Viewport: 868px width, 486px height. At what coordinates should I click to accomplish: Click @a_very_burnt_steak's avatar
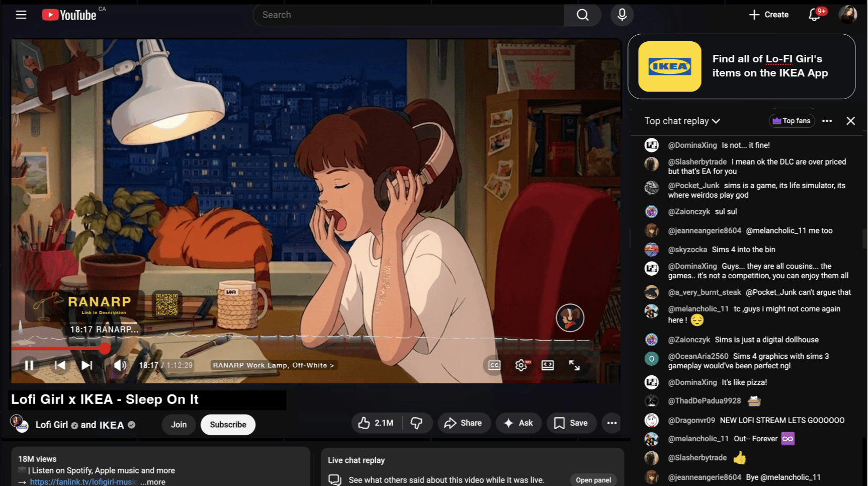pyautogui.click(x=652, y=292)
